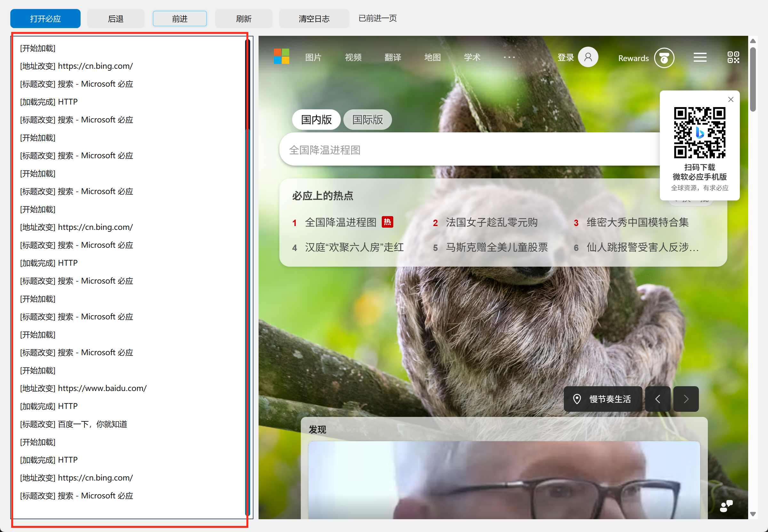The image size is (768, 532).
Task: Click the Rewards text link
Action: click(633, 58)
